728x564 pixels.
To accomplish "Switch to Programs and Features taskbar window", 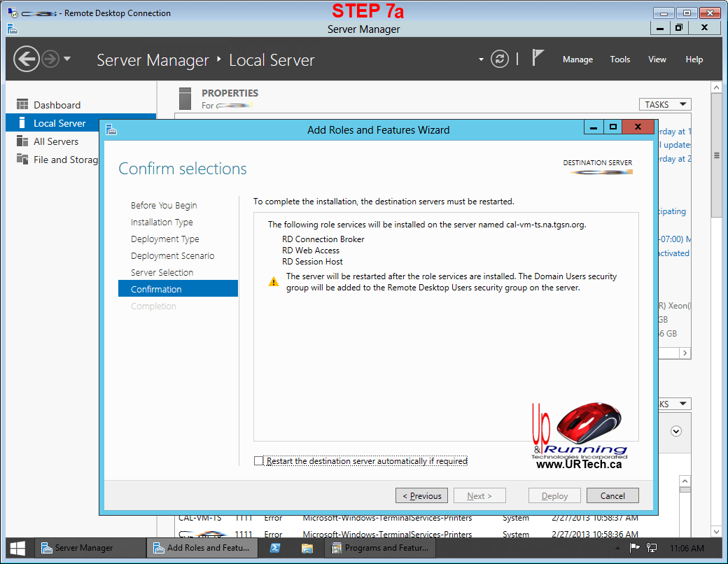I will pos(382,548).
